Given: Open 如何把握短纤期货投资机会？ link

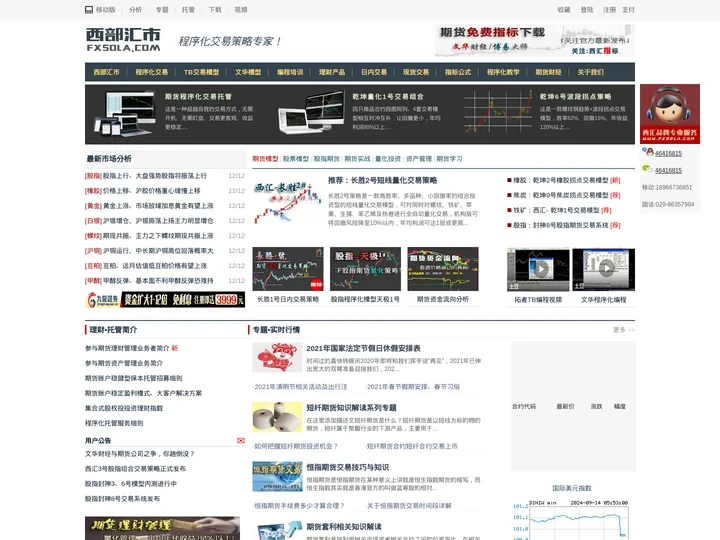Looking at the screenshot, I should (x=296, y=446).
